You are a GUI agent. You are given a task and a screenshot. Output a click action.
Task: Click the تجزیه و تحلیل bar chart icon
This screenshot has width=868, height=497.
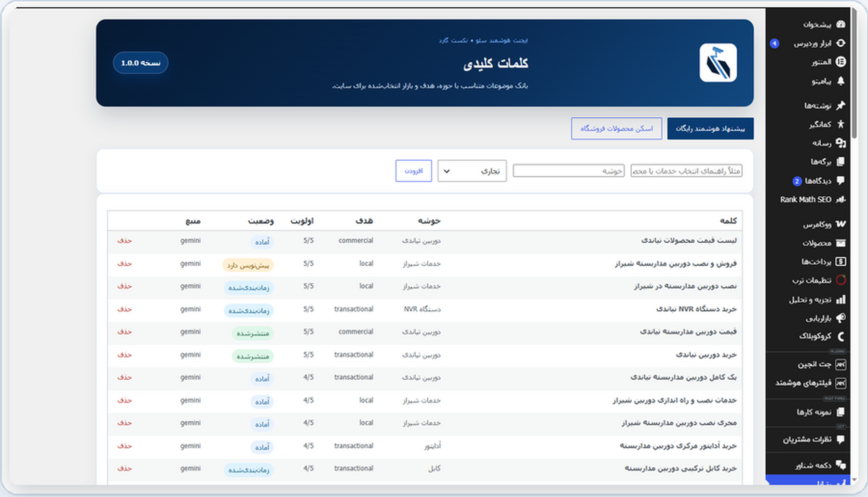[x=841, y=300]
